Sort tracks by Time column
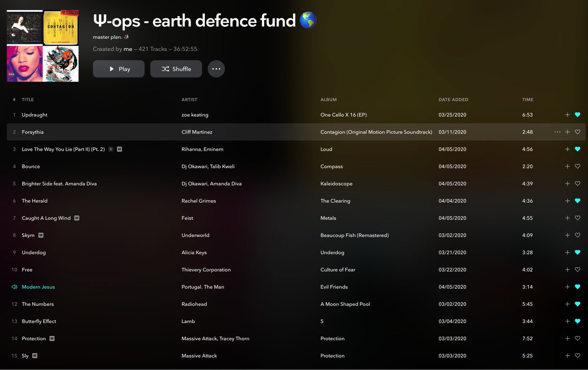The width and height of the screenshot is (588, 370). coord(528,100)
